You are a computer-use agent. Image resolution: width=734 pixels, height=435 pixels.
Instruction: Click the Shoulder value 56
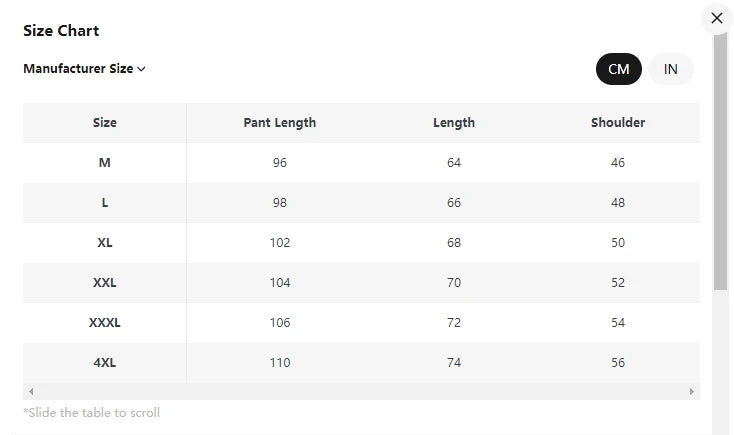pyautogui.click(x=618, y=362)
